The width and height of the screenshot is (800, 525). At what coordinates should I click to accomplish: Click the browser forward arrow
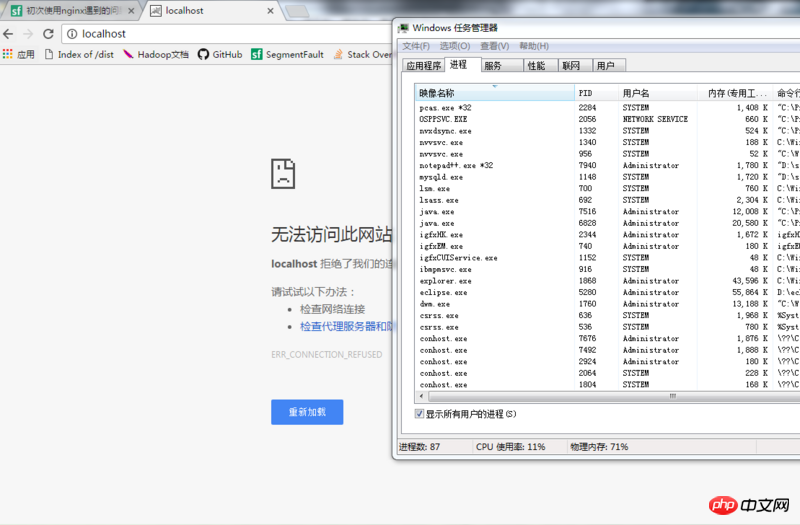28,34
